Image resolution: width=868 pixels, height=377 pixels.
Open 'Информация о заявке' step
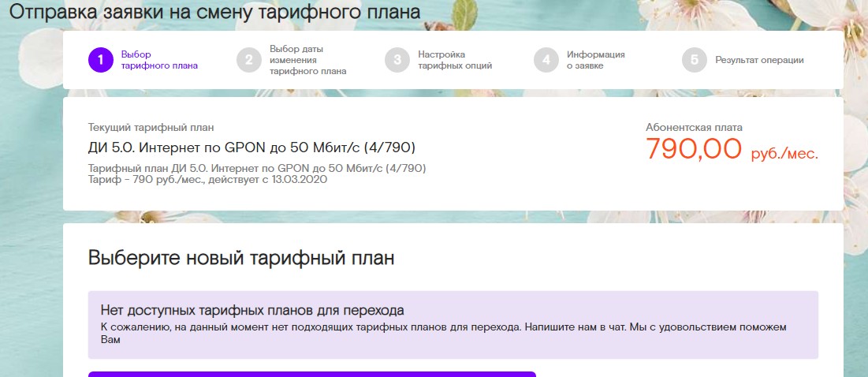(x=596, y=60)
